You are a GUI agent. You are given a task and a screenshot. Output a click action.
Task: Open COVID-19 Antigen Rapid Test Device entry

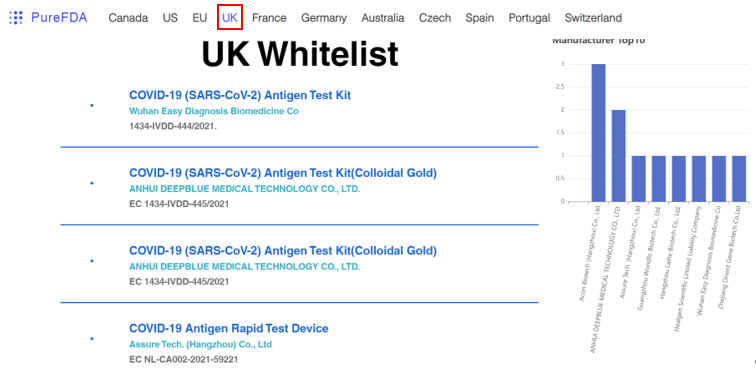click(229, 329)
